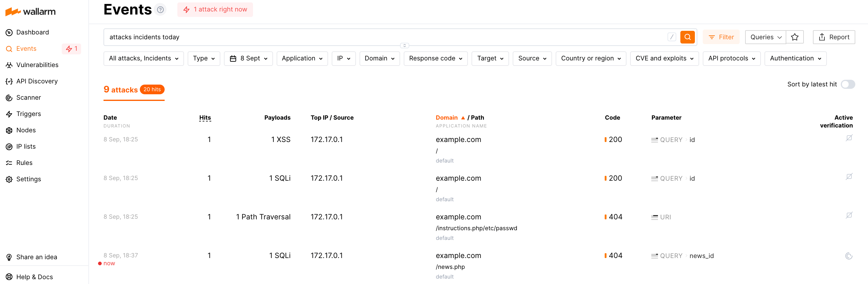Open API Discovery section
This screenshot has width=868, height=284.
(37, 81)
